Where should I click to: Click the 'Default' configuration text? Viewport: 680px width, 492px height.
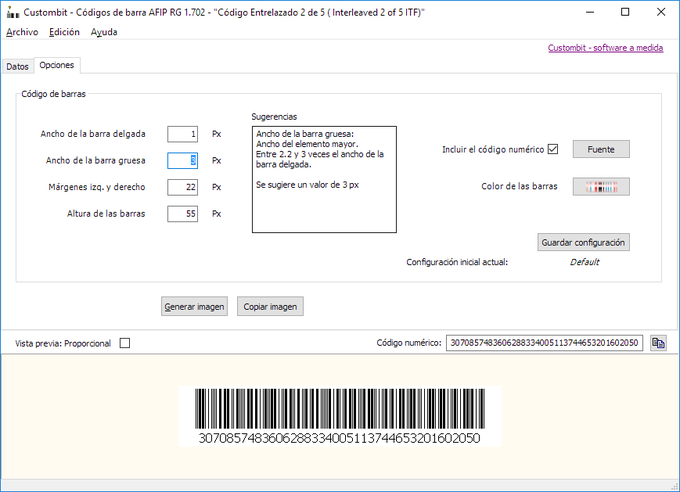584,262
